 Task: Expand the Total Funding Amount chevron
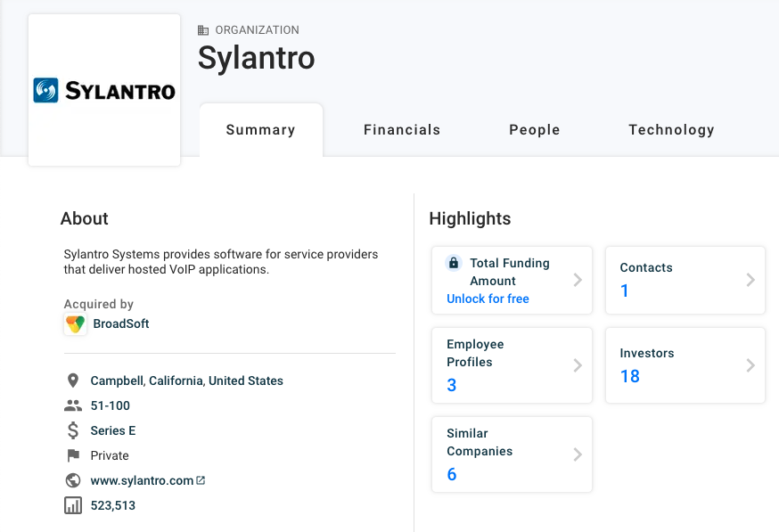coord(578,280)
